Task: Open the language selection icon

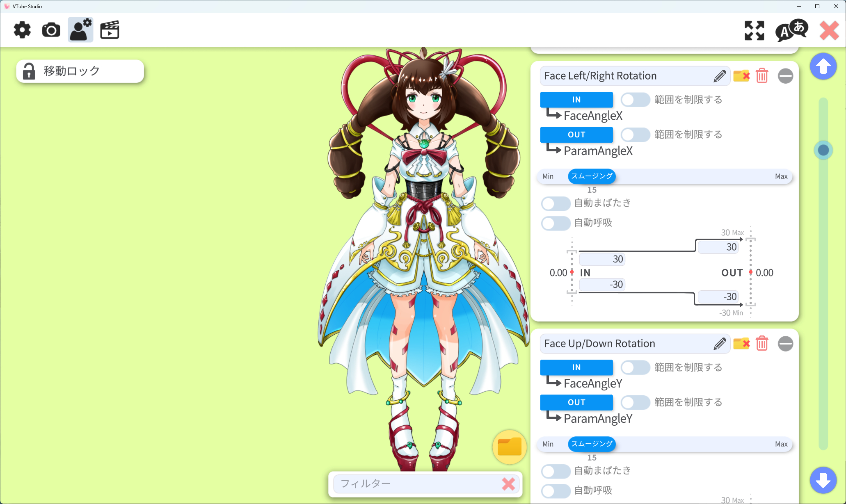Action: click(791, 30)
